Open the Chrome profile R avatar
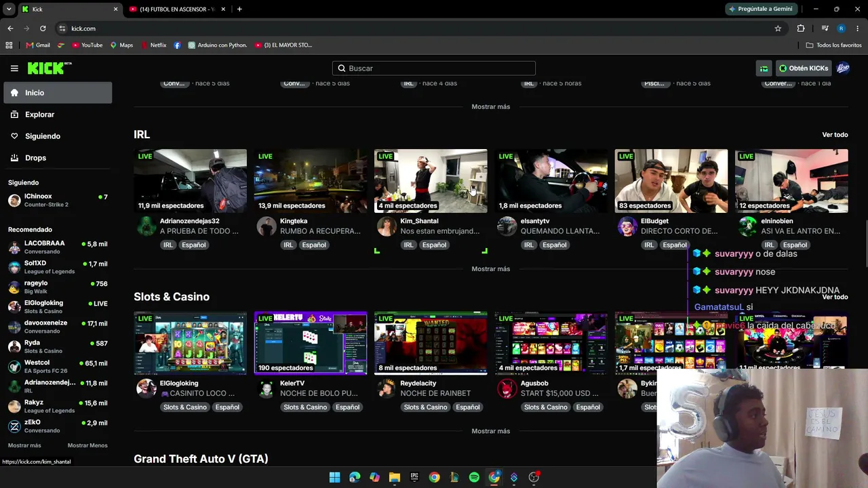868x488 pixels. (841, 28)
